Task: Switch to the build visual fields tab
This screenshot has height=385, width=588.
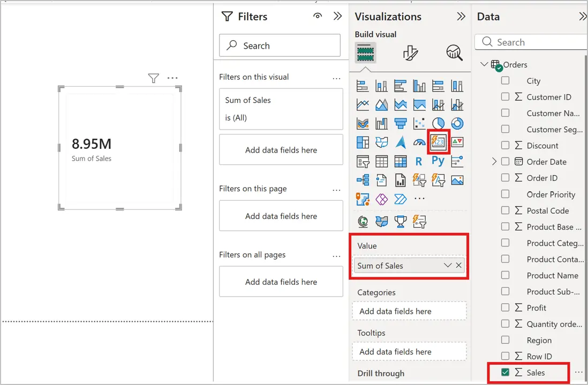Action: pos(365,52)
